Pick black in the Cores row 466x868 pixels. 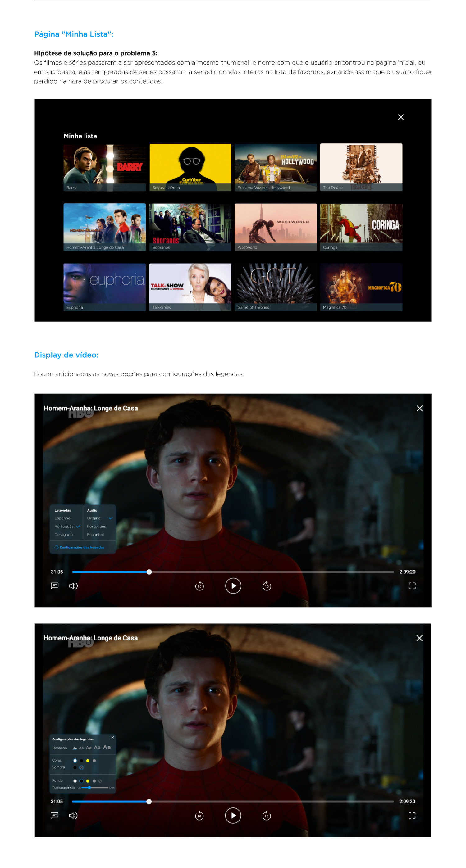pyautogui.click(x=82, y=761)
